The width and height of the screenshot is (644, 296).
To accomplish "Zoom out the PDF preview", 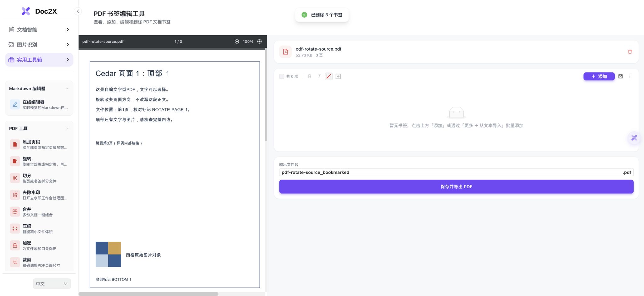I will click(x=237, y=41).
